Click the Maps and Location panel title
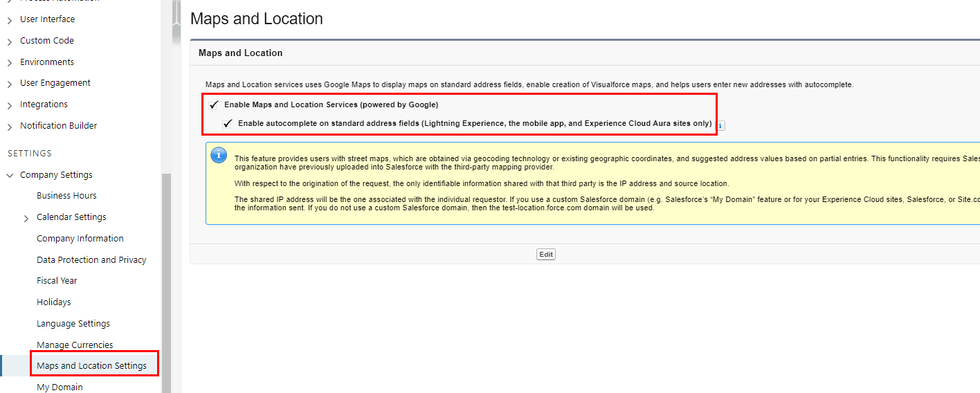The width and height of the screenshot is (980, 393). coord(240,53)
